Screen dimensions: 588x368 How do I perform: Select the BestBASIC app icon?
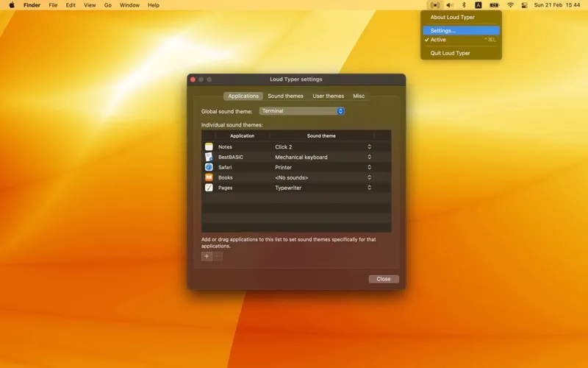tap(209, 157)
